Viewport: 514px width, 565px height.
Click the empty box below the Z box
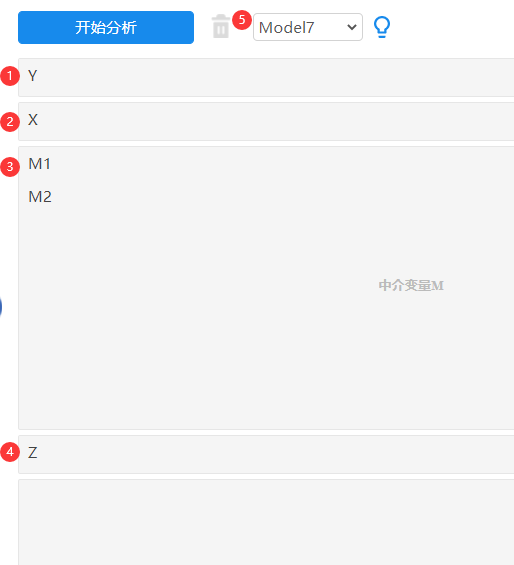point(266,522)
